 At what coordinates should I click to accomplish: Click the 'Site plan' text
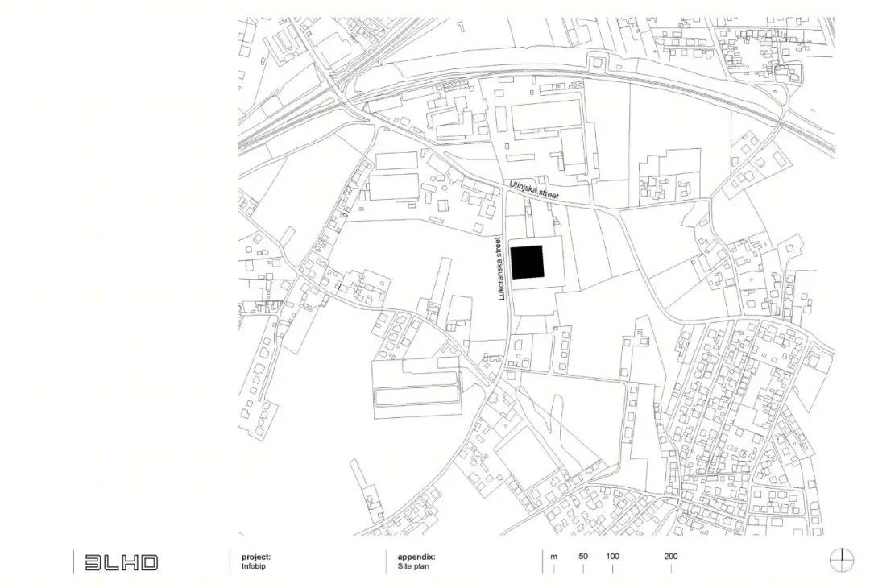click(x=412, y=566)
